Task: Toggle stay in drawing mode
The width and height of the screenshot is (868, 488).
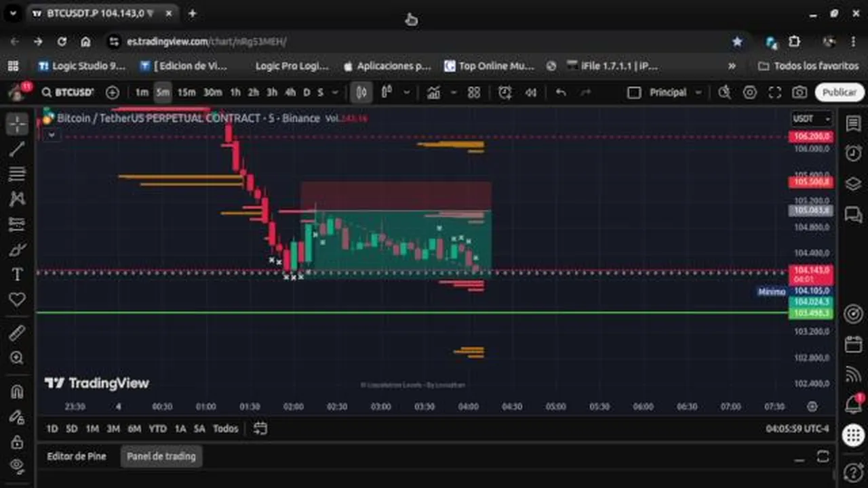Action: point(17,417)
